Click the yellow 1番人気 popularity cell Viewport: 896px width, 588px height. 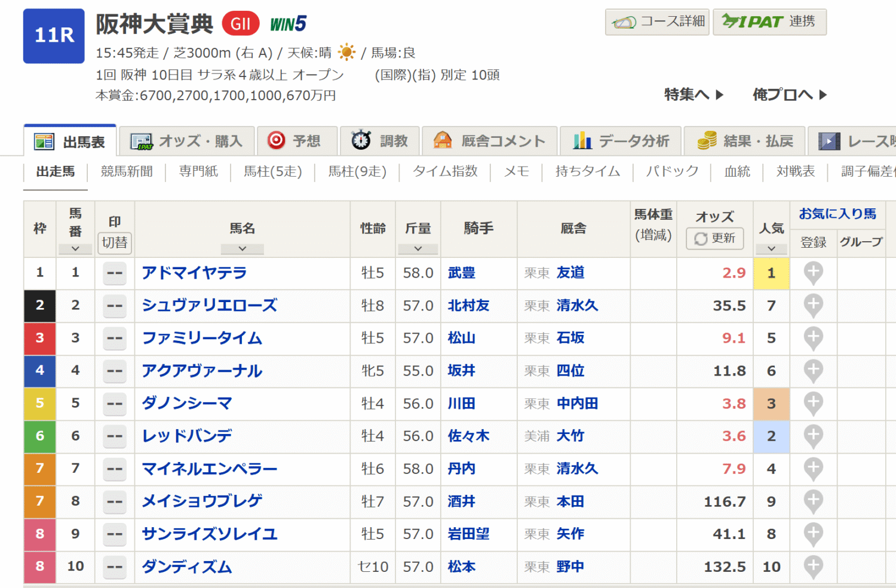click(771, 273)
